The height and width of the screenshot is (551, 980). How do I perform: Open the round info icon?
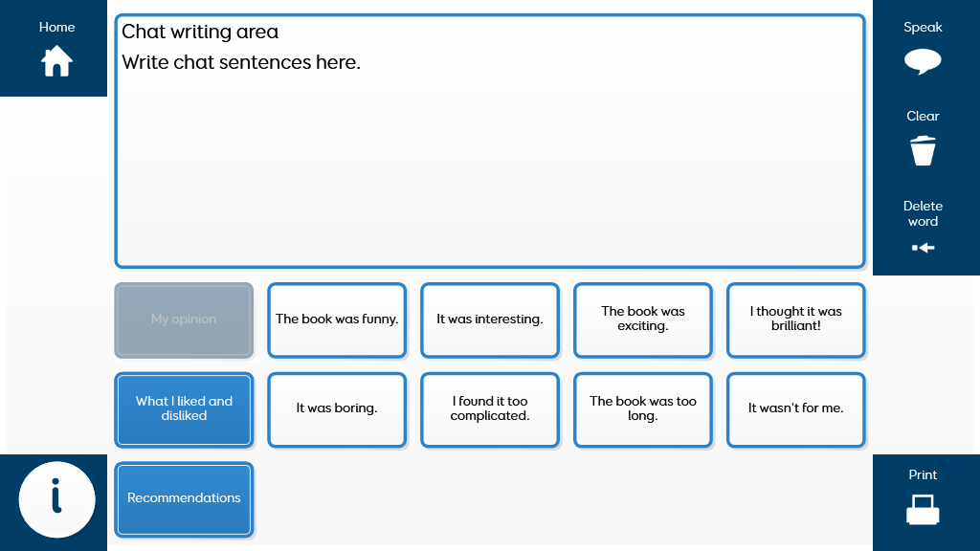point(56,499)
